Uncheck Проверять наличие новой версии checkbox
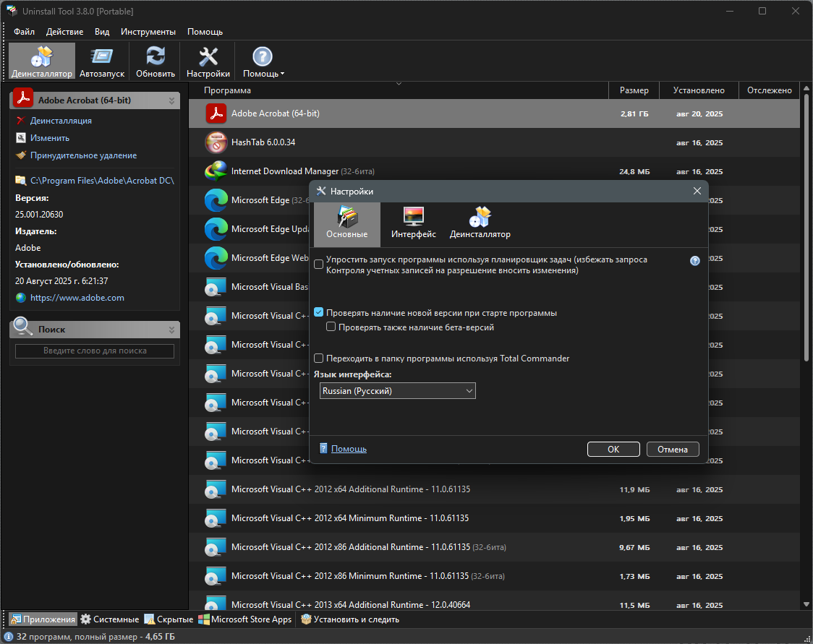 [x=319, y=313]
